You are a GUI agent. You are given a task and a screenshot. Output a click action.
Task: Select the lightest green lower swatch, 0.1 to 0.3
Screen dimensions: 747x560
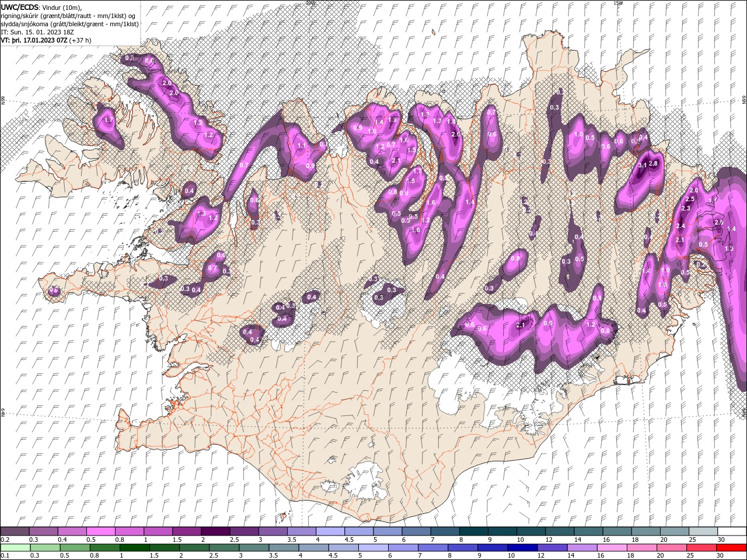15,548
